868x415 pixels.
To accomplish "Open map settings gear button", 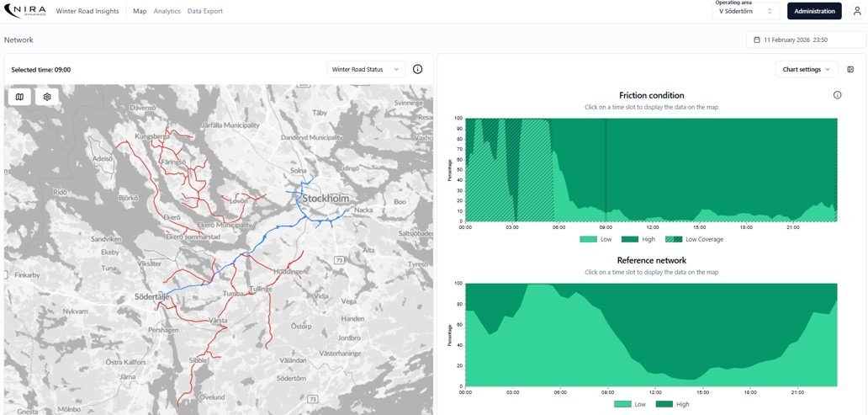I will click(x=47, y=97).
